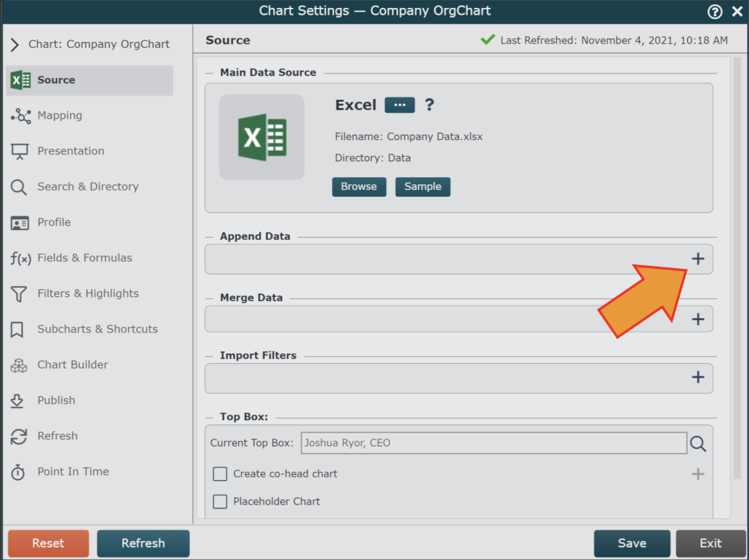Click Last Refreshed November 4, 2021 text
Viewport: 749px width, 560px height.
click(x=614, y=41)
